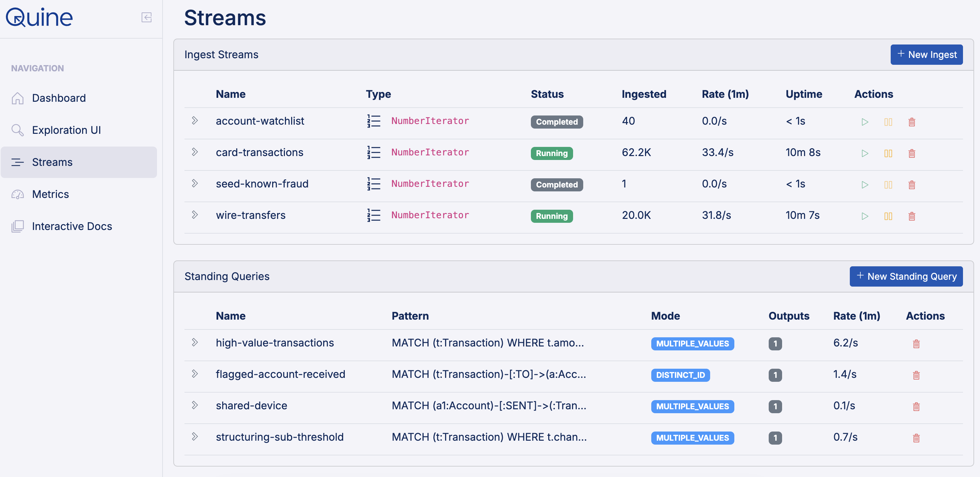The height and width of the screenshot is (477, 980).
Task: Click the Ingest Streams panel header
Action: [573, 55]
